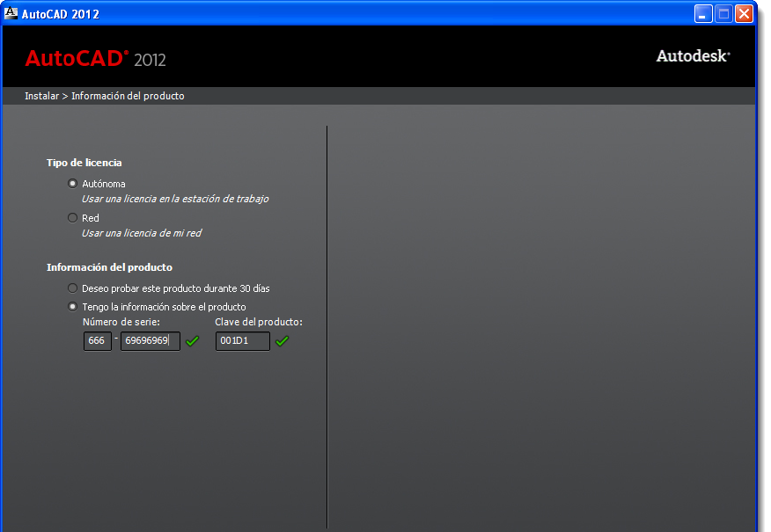771x532 pixels.
Task: Click the 'Tipo de licencia' section heading
Action: [x=86, y=163]
